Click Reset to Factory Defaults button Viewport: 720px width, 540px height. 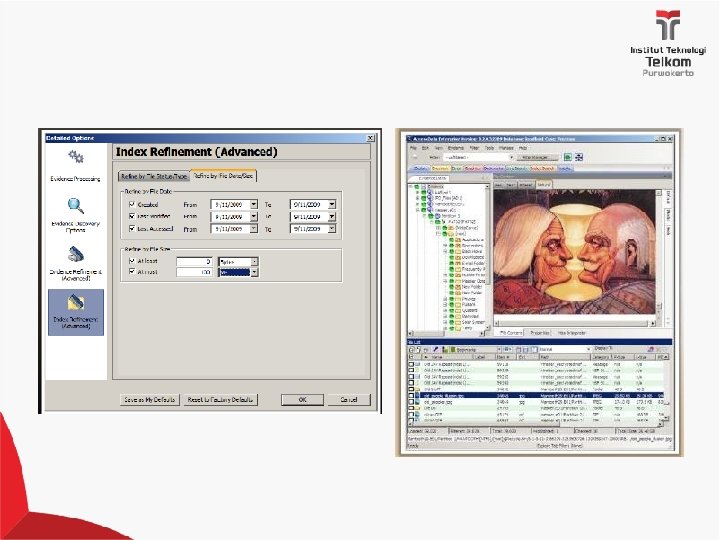click(x=220, y=399)
